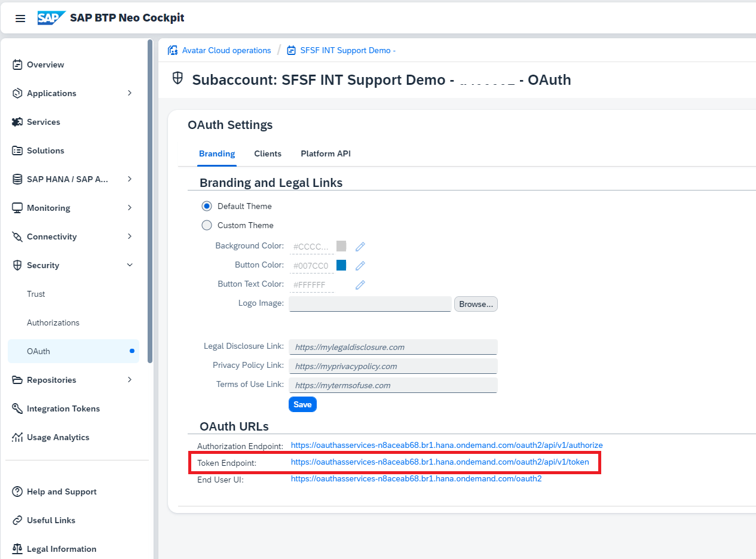This screenshot has width=756, height=559.
Task: Edit the Button Text Color with the pencil icon
Action: pos(360,284)
